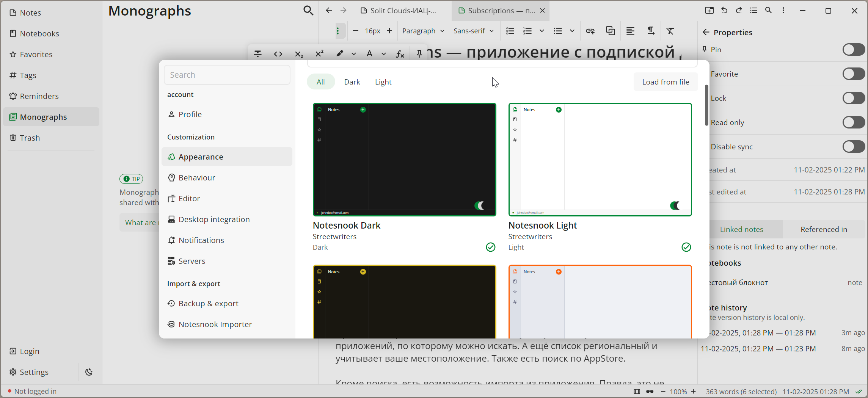Click Load from file button
The width and height of the screenshot is (868, 398).
(x=666, y=82)
